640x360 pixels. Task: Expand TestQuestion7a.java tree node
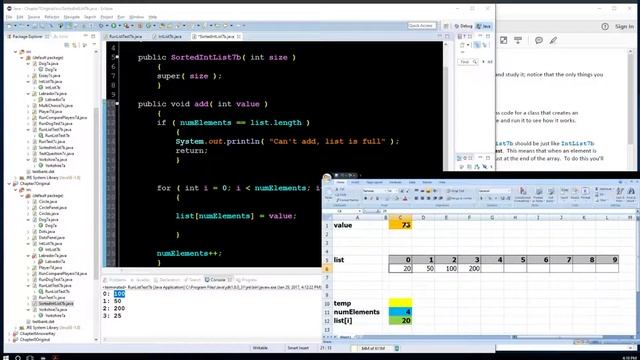[x=29, y=153]
